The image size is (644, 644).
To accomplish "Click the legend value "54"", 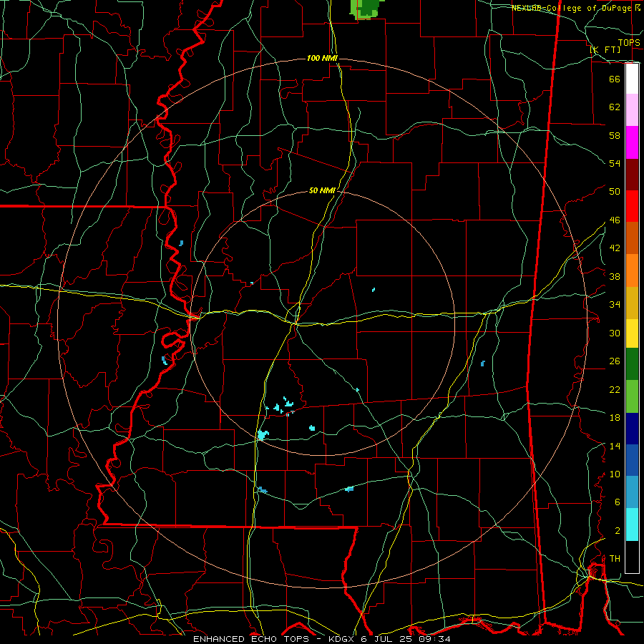I will click(x=615, y=163).
